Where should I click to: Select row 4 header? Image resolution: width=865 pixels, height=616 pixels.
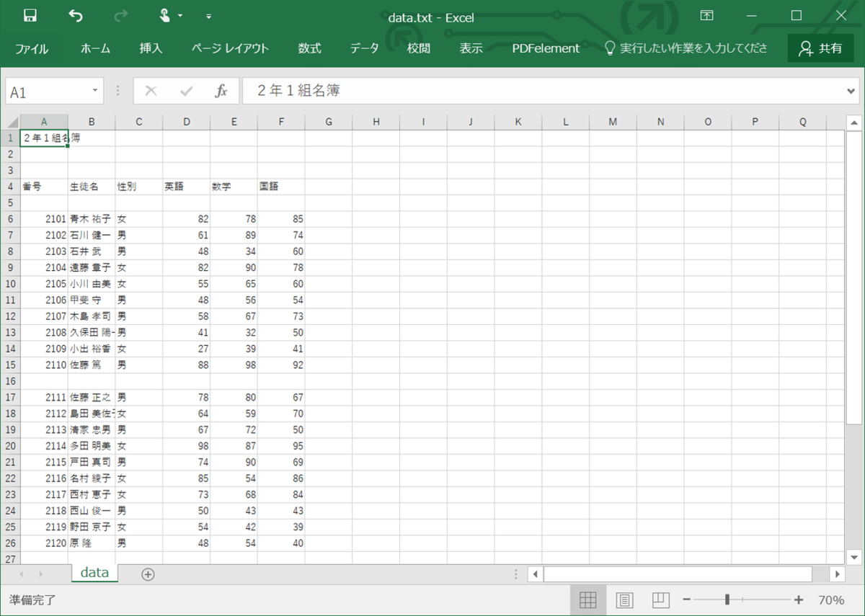(10, 186)
